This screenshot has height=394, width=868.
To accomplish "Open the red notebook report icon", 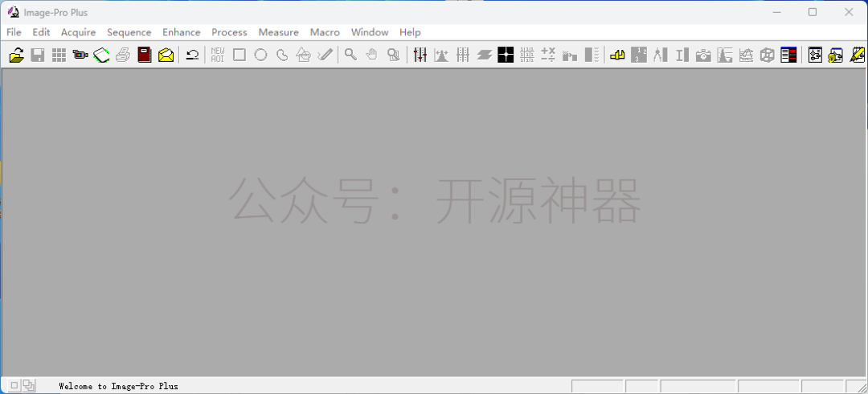I will 145,55.
